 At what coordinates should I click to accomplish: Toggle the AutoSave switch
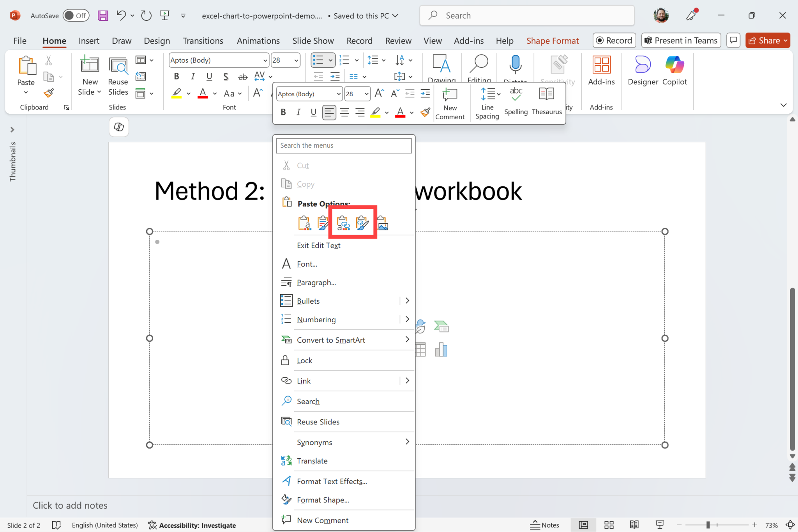pos(76,16)
